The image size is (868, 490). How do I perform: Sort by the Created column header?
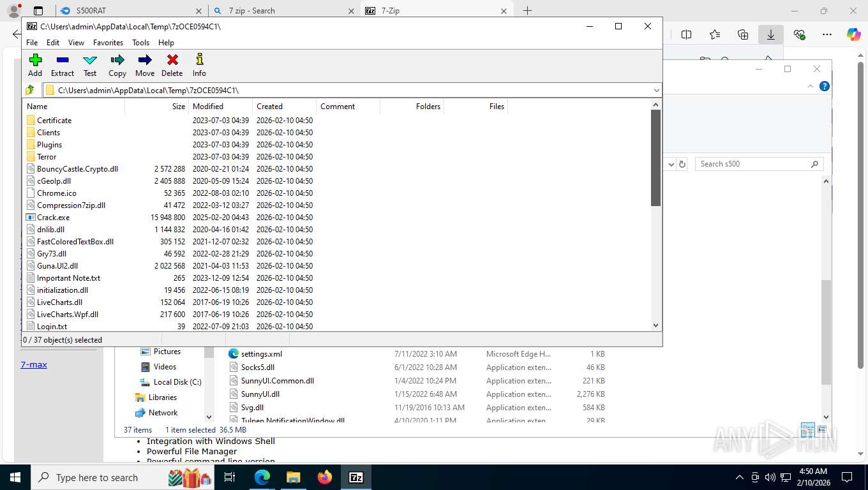pos(284,107)
